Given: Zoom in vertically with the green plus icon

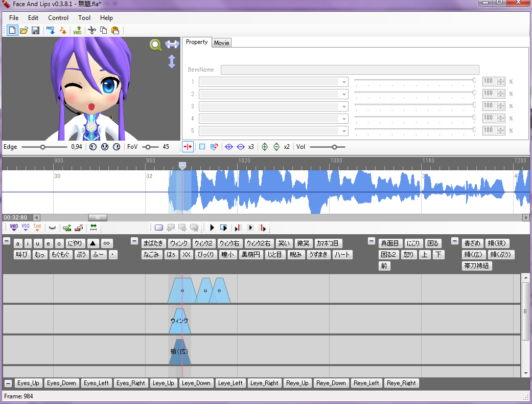Looking at the screenshot, I should coord(265,147).
